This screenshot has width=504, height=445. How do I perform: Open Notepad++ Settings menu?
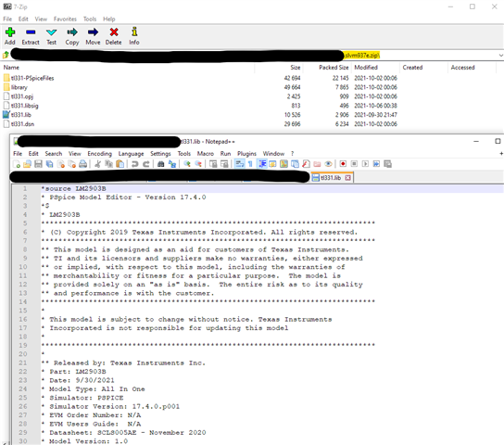(160, 154)
